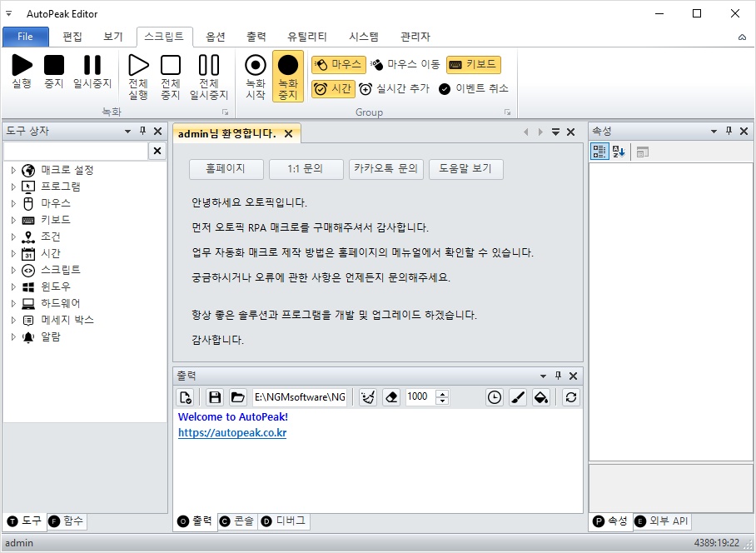Expand the 조건 tree node
The image size is (756, 553).
click(13, 237)
